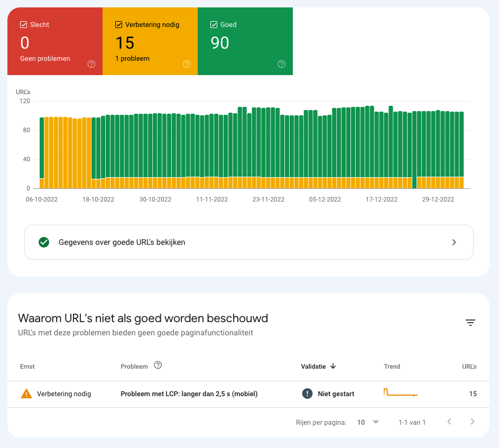This screenshot has width=499, height=448.
Task: Click the 0 count on red card
Action: pyautogui.click(x=25, y=43)
